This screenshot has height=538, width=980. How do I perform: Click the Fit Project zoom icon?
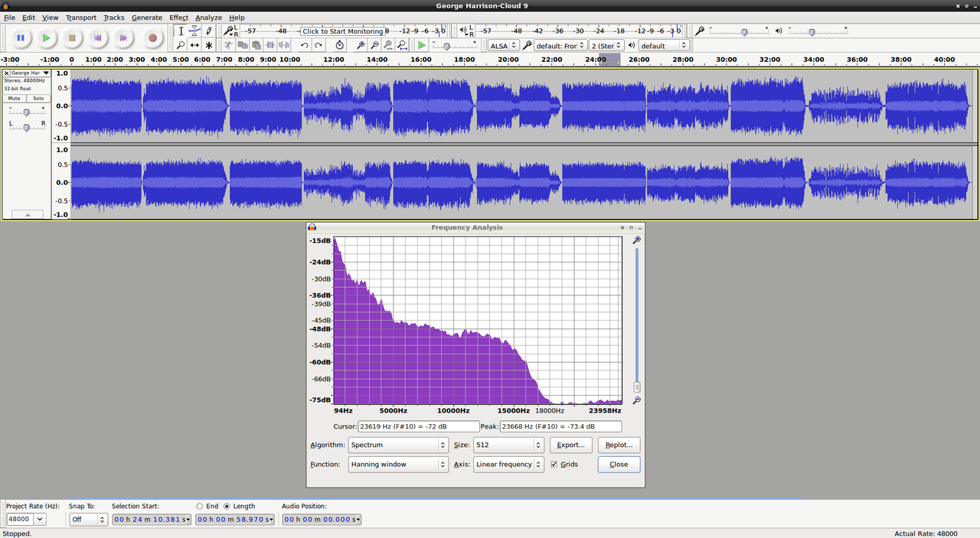[402, 45]
